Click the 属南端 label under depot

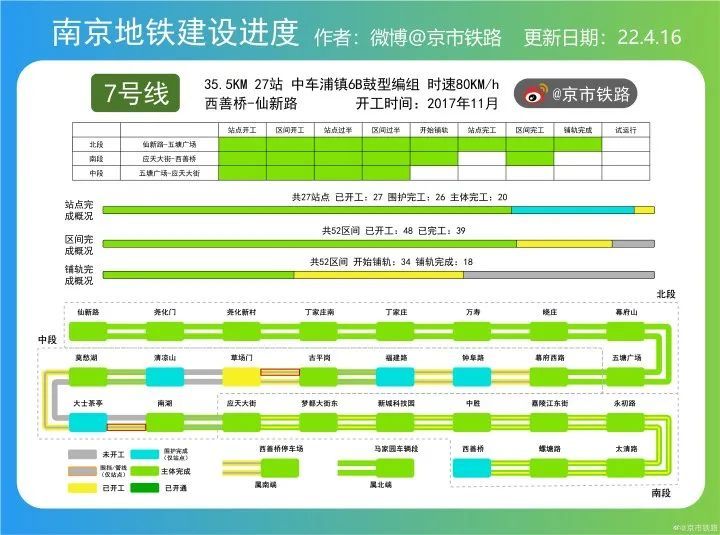[265, 485]
